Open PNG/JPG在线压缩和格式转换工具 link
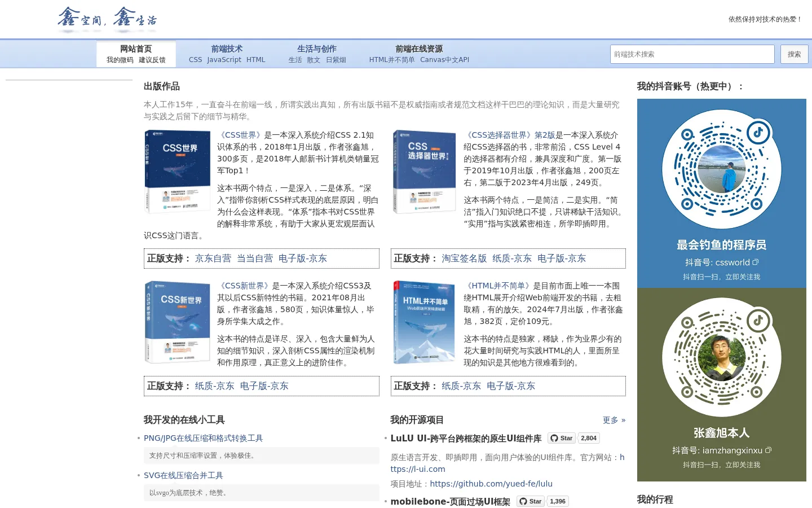Image resolution: width=812 pixels, height=508 pixels. [x=204, y=438]
